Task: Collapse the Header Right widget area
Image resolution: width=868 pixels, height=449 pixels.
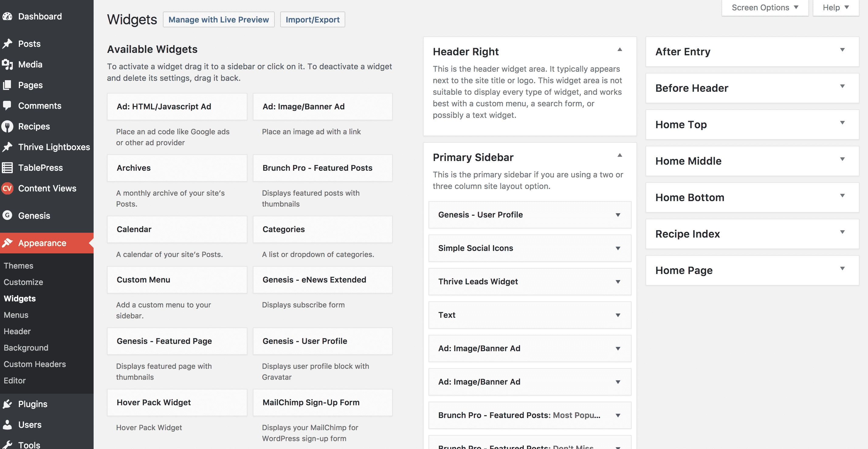Action: coord(619,50)
